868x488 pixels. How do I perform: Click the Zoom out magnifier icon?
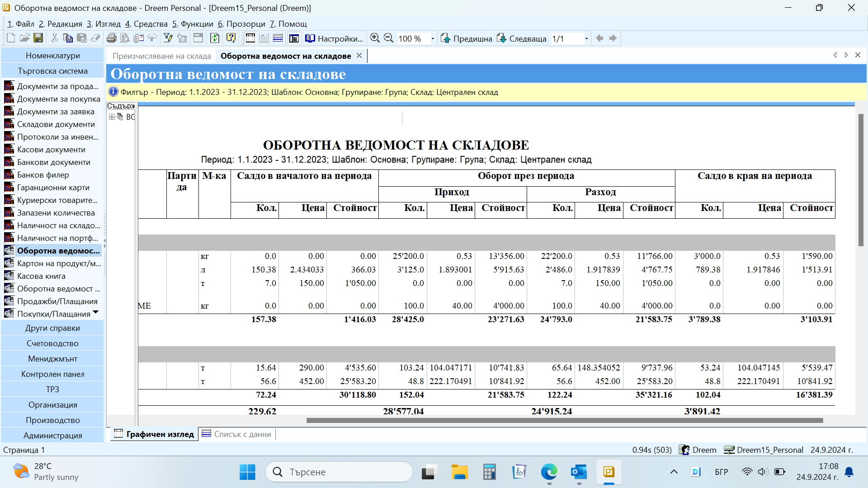pyautogui.click(x=388, y=38)
